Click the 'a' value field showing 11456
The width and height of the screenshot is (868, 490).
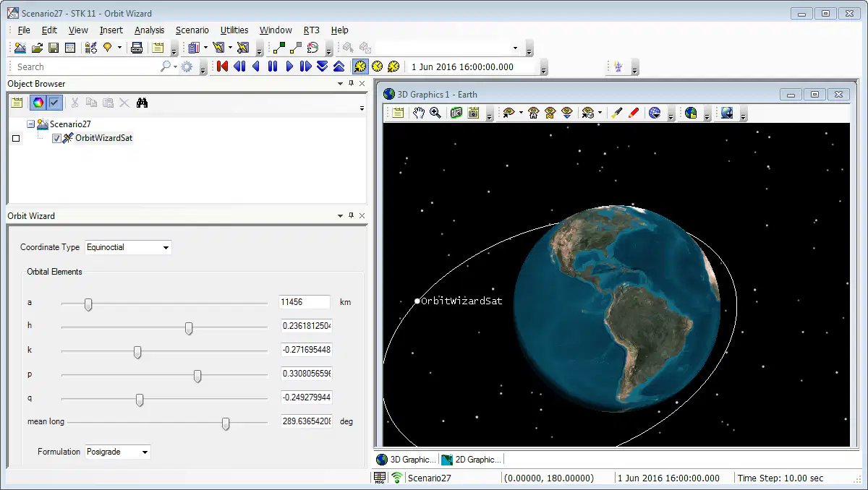point(305,302)
